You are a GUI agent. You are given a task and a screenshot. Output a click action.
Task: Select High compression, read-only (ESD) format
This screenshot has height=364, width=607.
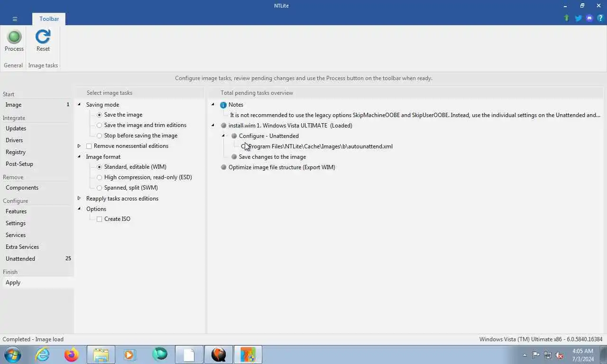pos(99,177)
